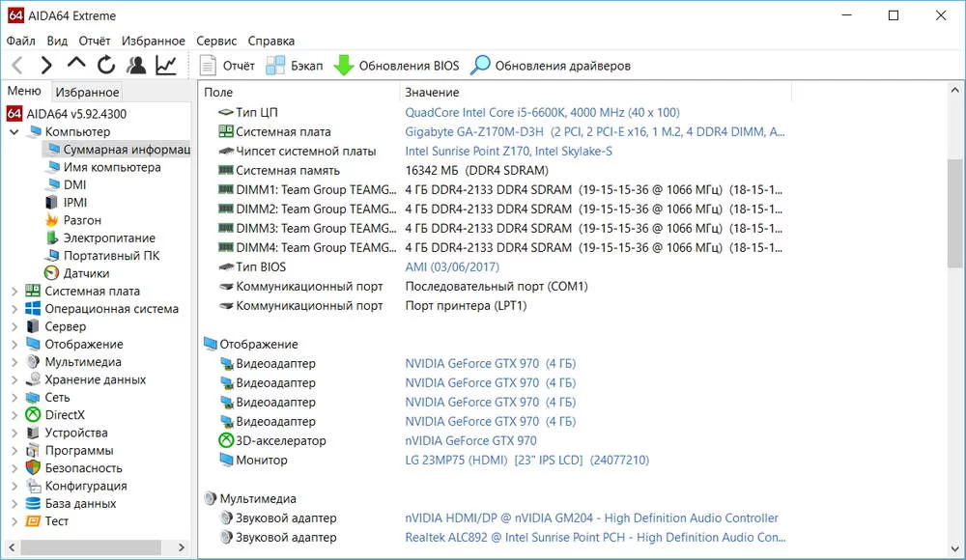This screenshot has width=966, height=560.
Task: Select Датчики in the sidebar tree
Action: coord(86,273)
